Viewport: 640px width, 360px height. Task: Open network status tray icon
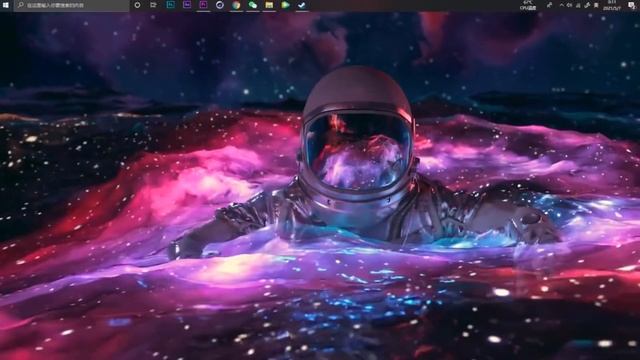pyautogui.click(x=578, y=5)
